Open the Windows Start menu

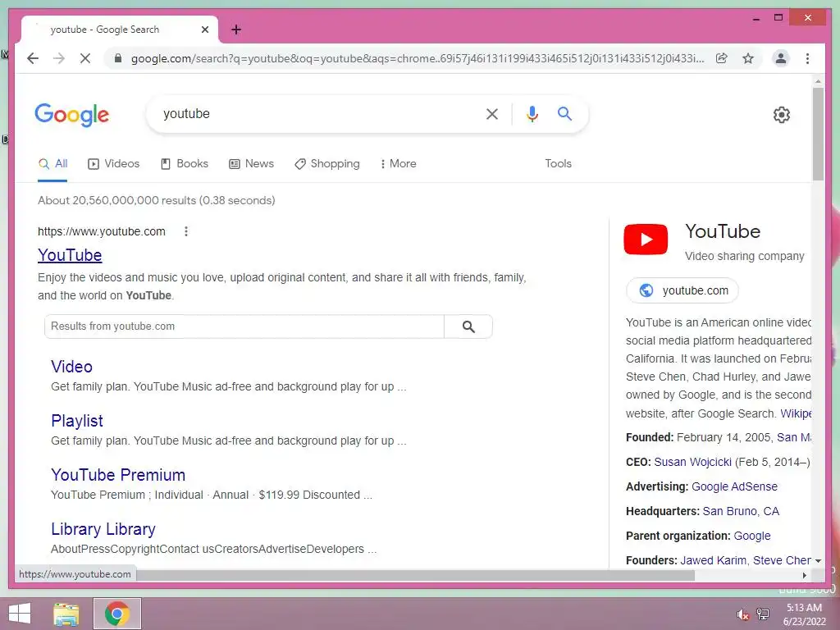point(20,614)
